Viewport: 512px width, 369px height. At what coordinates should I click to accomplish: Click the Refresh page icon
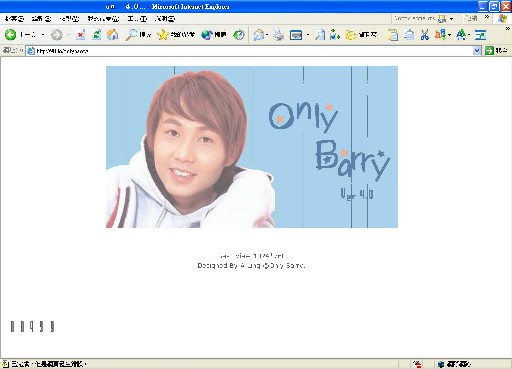[97, 35]
